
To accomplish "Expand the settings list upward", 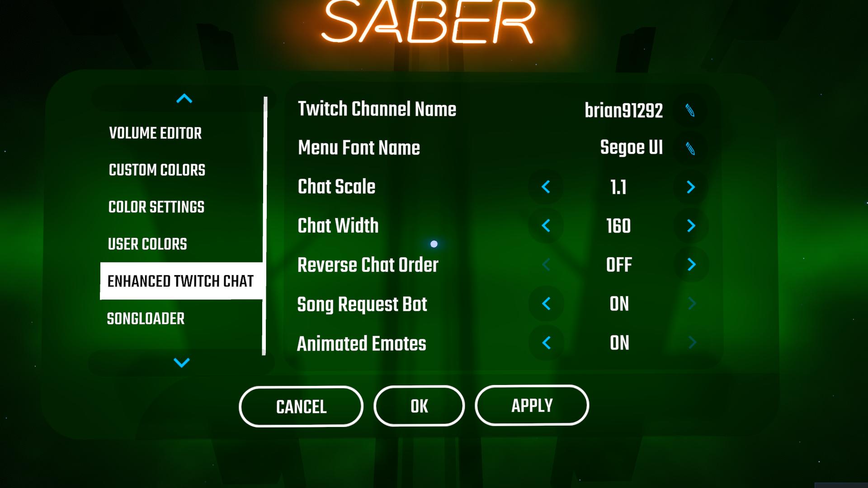I will 183,99.
